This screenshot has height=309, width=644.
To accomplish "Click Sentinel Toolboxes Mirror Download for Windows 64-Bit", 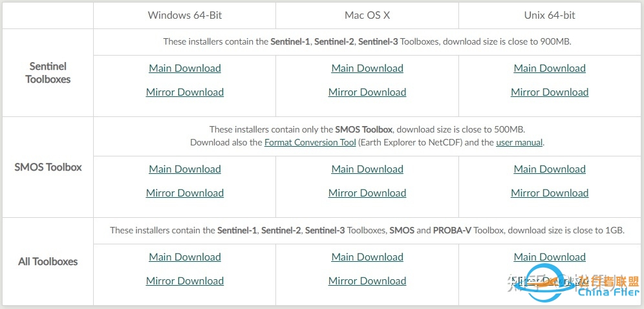I will pyautogui.click(x=185, y=92).
